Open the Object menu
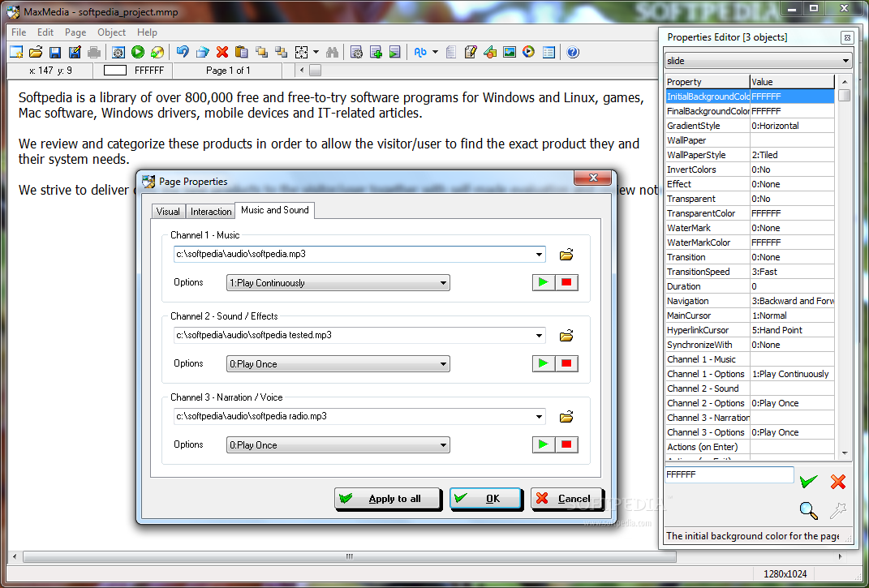This screenshot has height=588, width=869. click(111, 32)
